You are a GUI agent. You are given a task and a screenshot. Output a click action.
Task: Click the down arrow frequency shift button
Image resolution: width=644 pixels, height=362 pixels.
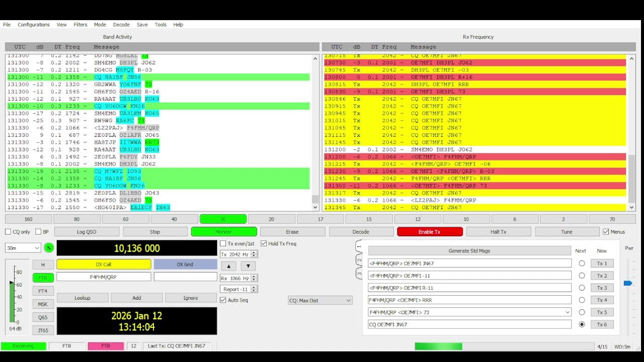[x=248, y=266]
